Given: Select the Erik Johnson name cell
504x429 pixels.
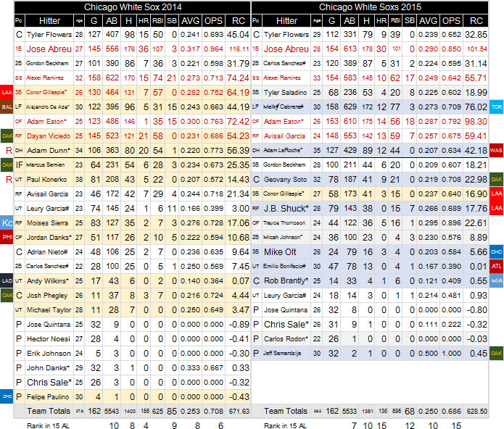Looking at the screenshot, I should (49, 353).
